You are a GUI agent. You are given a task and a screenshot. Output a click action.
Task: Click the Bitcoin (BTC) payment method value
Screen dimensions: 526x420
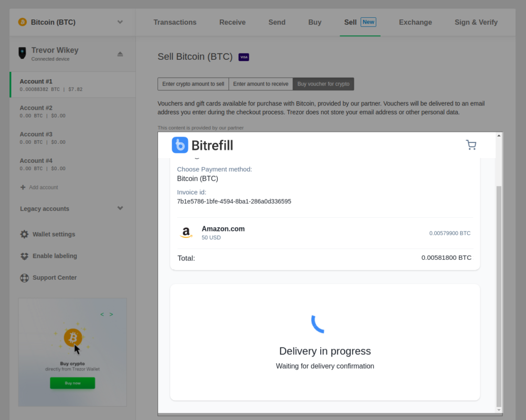tap(197, 178)
